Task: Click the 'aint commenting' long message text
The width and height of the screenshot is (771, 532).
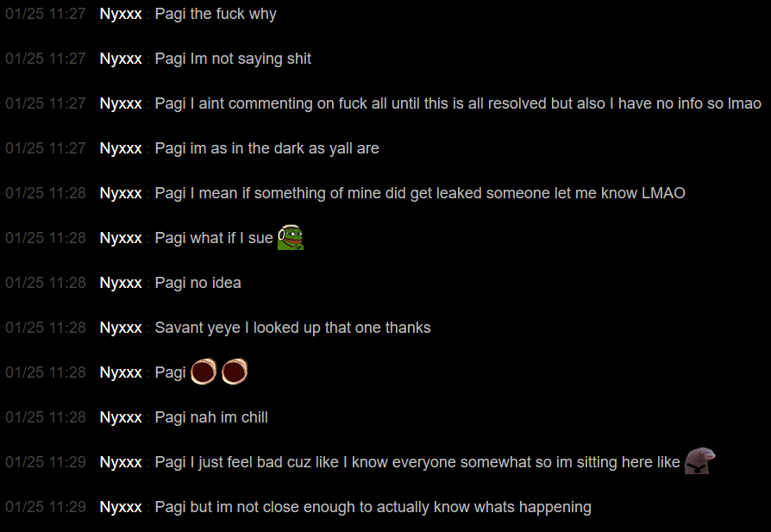Action: (x=458, y=103)
